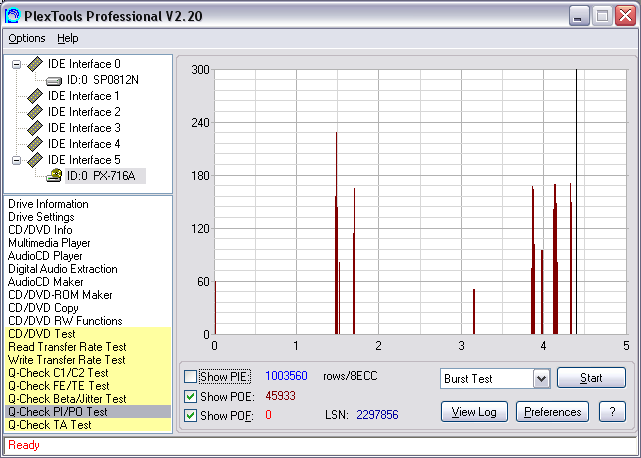This screenshot has width=641, height=458.
Task: Click the POE value 45933
Action: (280, 396)
